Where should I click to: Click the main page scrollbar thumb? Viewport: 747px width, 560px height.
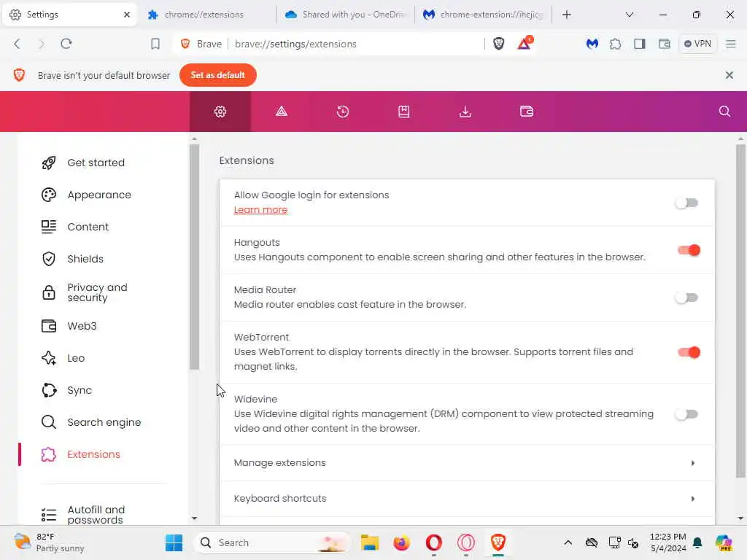coord(740,311)
